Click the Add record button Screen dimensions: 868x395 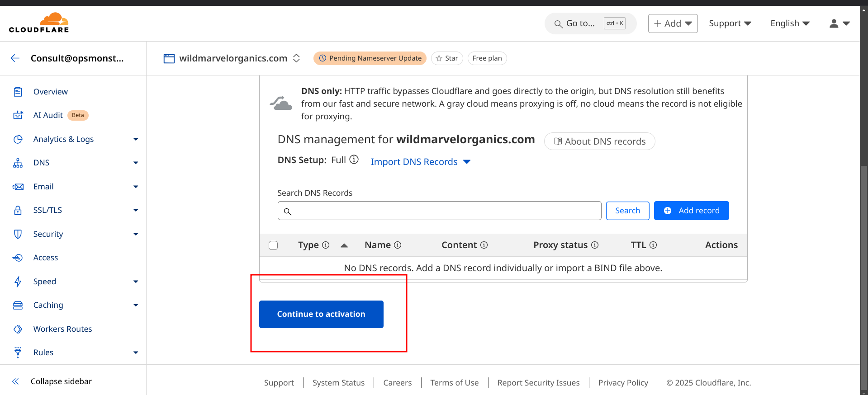coord(691,211)
